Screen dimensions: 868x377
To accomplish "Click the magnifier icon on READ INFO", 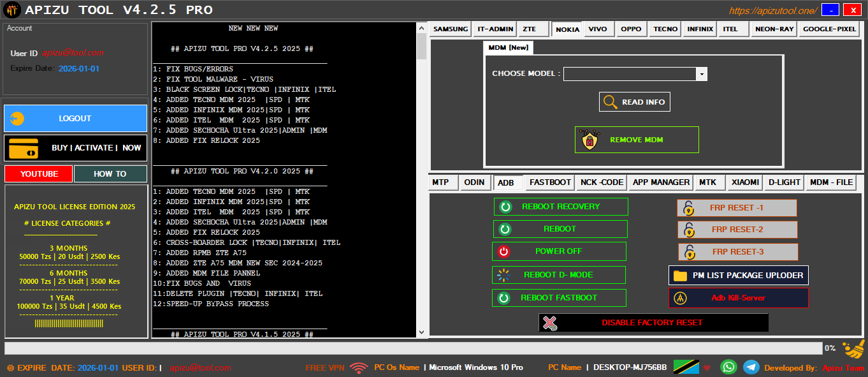I will pos(611,102).
